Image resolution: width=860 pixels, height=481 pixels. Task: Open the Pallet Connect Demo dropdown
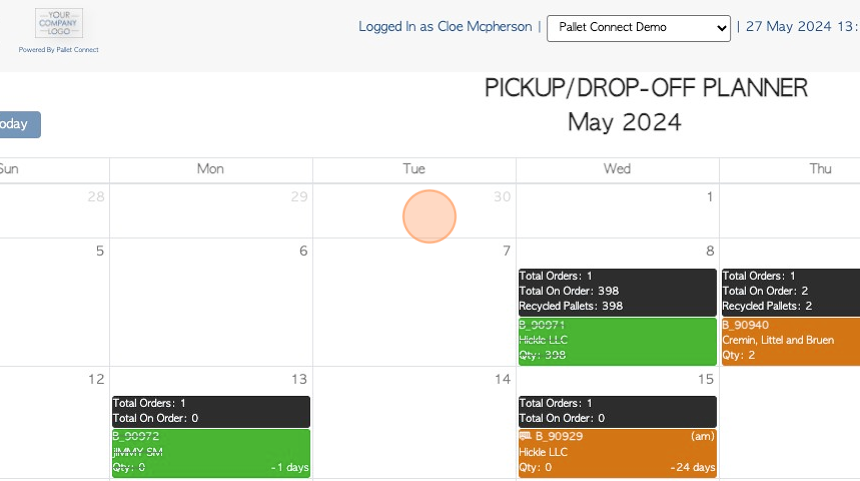(x=638, y=27)
